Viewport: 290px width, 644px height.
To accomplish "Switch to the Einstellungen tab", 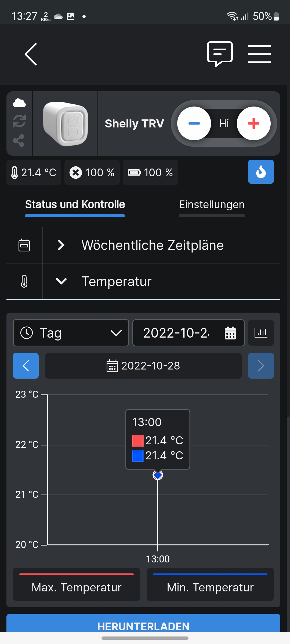I will coord(212,205).
